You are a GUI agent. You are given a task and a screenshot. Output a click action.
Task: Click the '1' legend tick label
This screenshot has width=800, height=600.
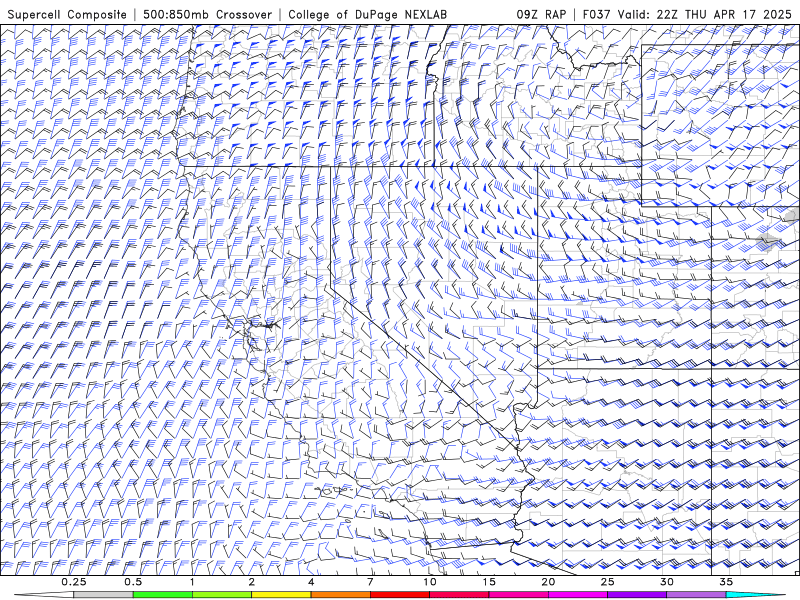click(x=192, y=582)
